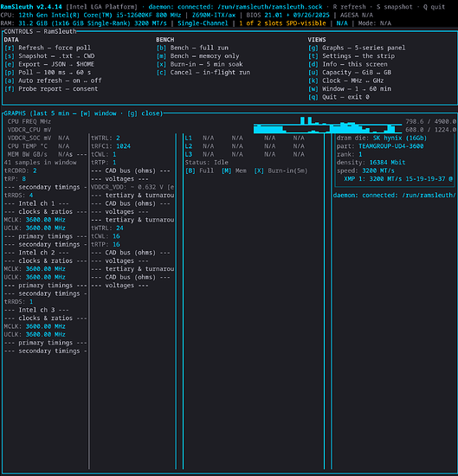Open [g] Graphs 5-series panel
This screenshot has height=476, width=458.
click(x=357, y=48)
